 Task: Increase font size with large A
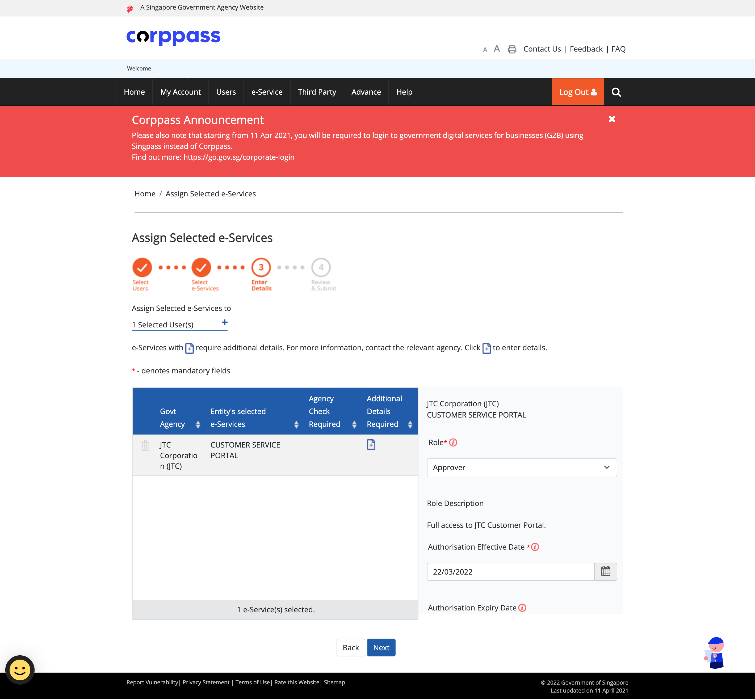tap(497, 49)
